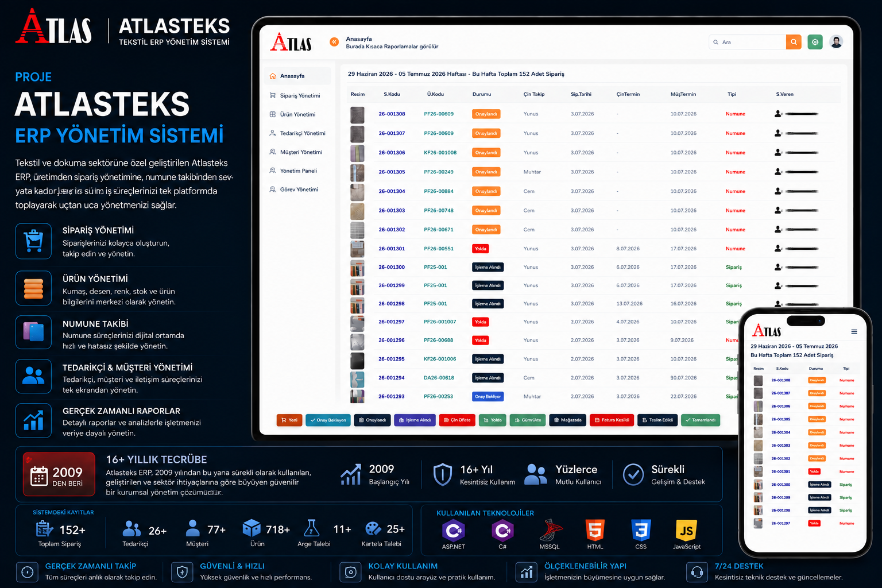Click the HTML5 technology icon
This screenshot has height=588, width=882.
[x=595, y=531]
